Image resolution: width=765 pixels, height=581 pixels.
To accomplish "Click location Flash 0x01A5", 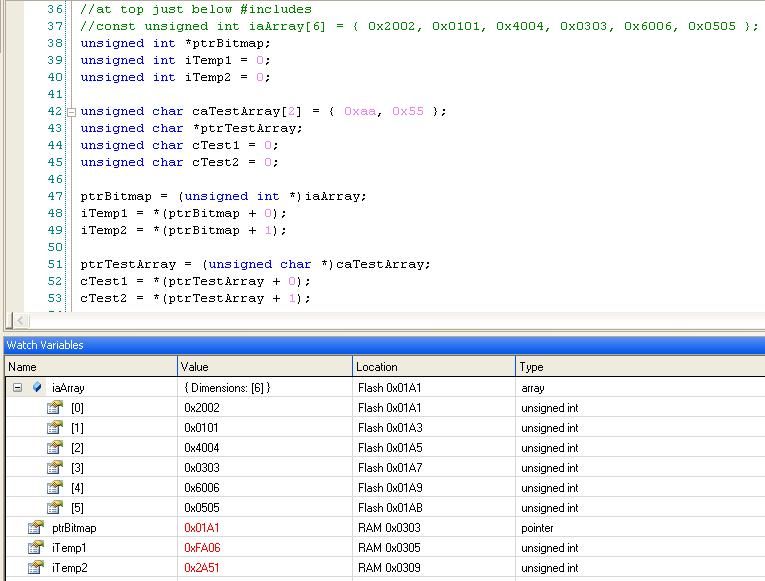I will click(x=390, y=448).
